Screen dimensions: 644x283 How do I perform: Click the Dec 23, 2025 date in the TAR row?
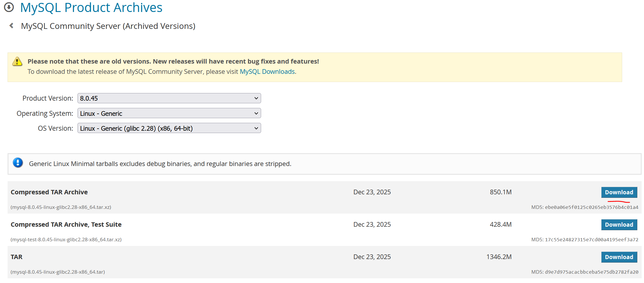[372, 257]
